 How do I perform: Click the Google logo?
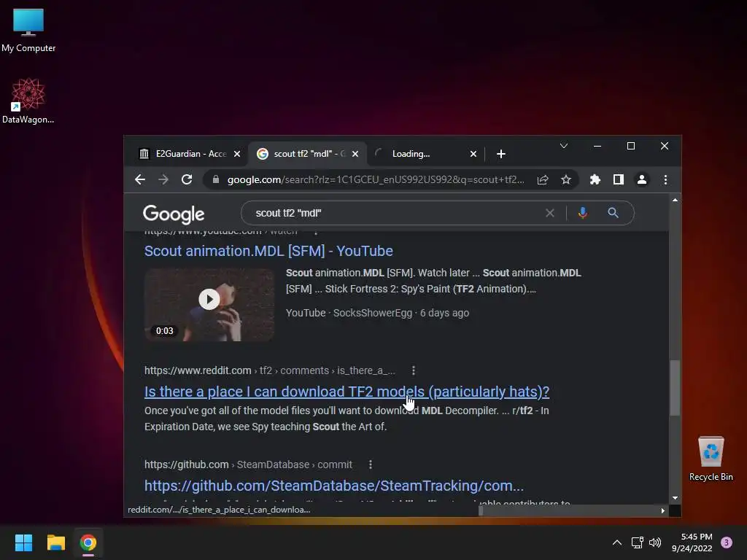(174, 214)
